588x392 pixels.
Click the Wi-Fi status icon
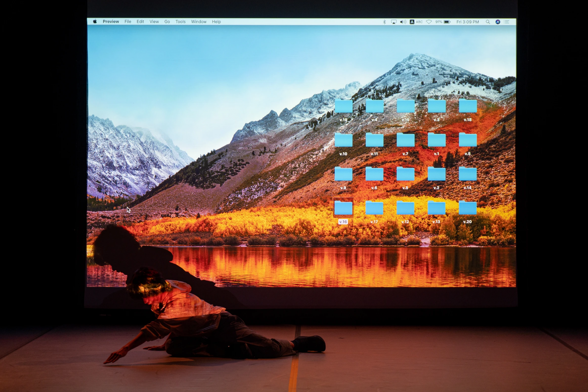coord(429,22)
